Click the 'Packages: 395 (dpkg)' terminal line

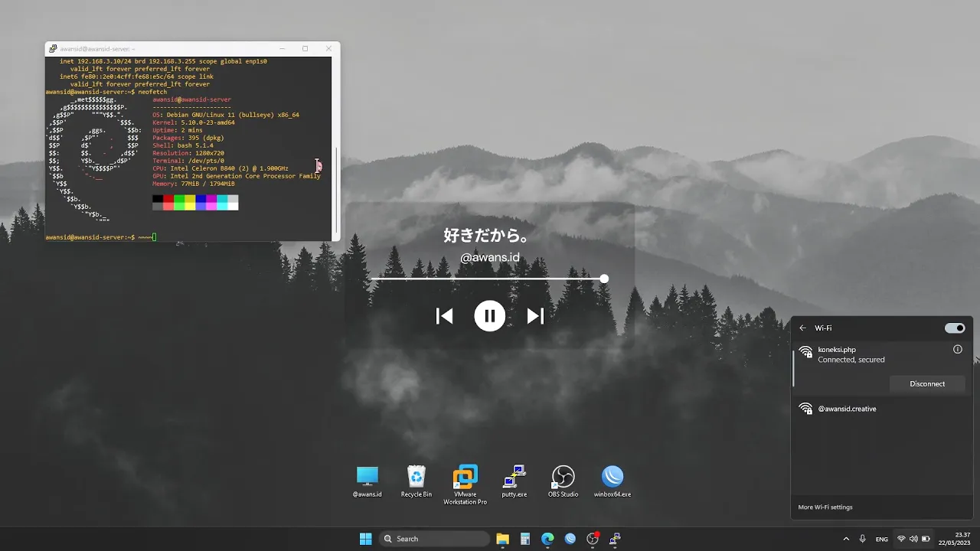click(188, 138)
